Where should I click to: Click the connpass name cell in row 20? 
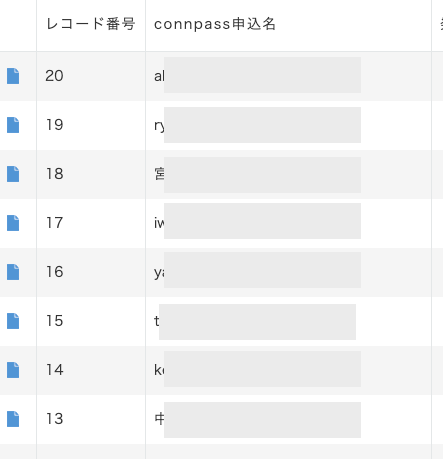coord(288,76)
